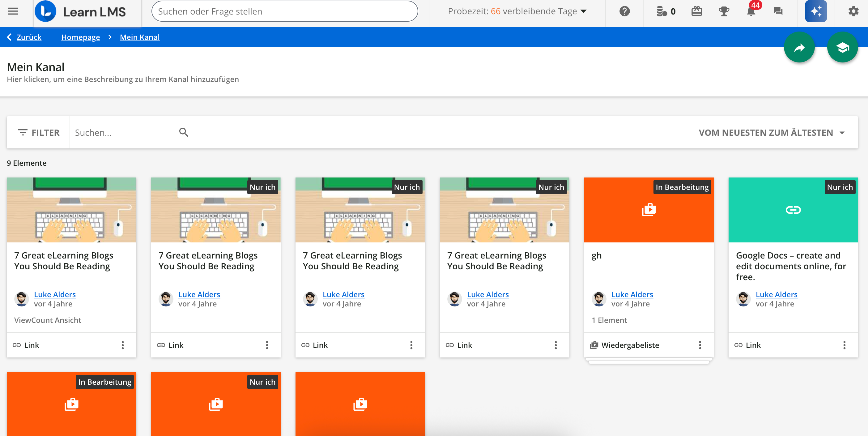
Task: Open the FILTER panel
Action: (39, 132)
